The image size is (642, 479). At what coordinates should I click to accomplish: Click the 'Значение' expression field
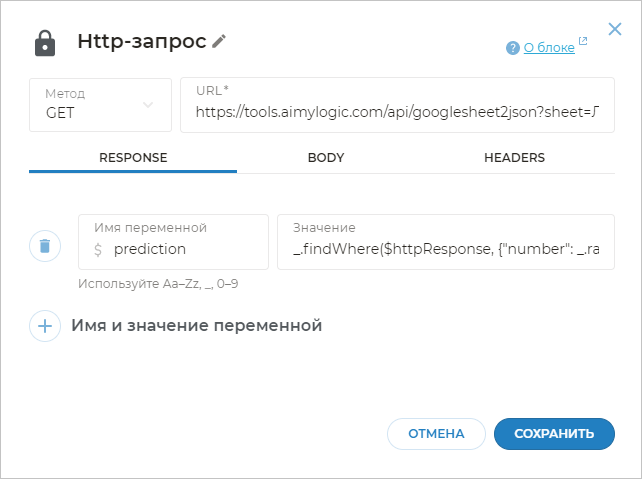coord(445,249)
